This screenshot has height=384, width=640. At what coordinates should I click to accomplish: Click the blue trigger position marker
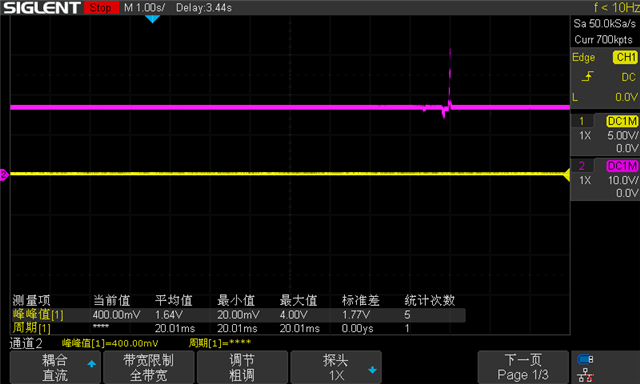pos(152,19)
